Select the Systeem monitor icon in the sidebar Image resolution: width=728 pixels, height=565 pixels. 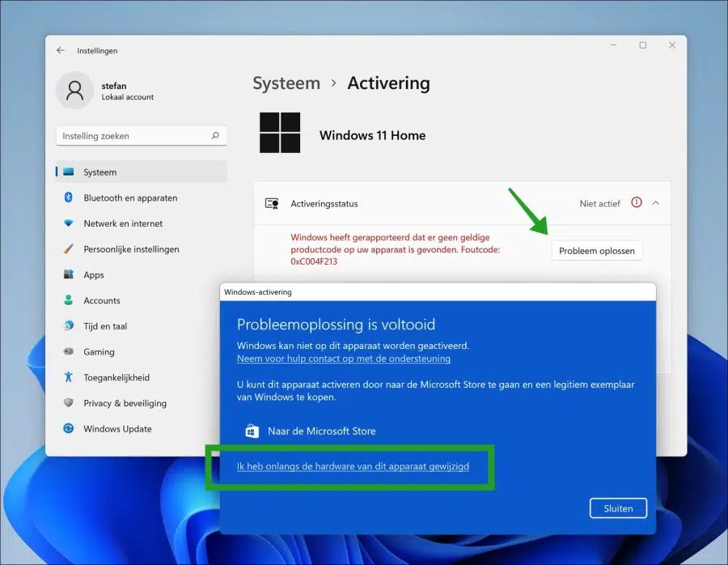click(x=69, y=172)
